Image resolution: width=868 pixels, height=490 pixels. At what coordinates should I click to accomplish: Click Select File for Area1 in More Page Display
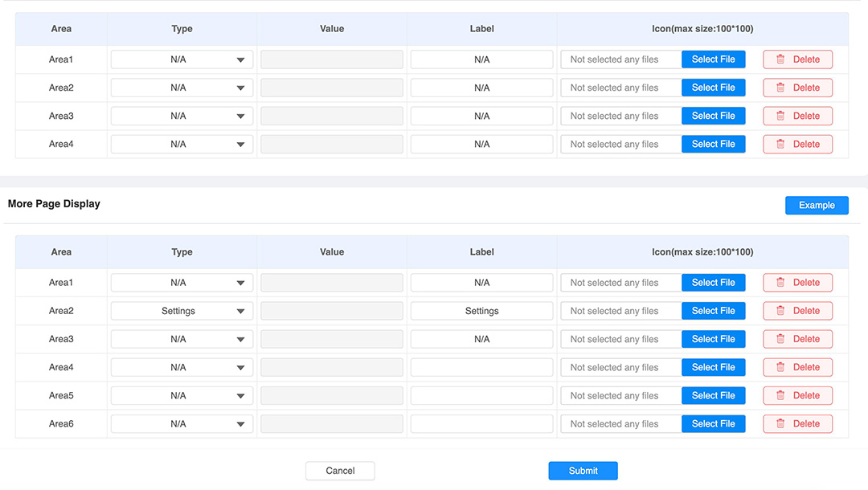coord(713,283)
